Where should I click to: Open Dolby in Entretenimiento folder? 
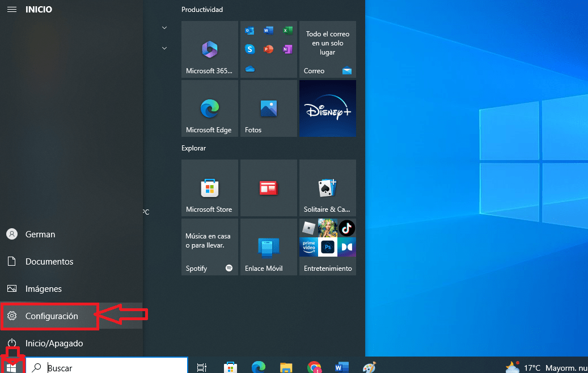[346, 247]
